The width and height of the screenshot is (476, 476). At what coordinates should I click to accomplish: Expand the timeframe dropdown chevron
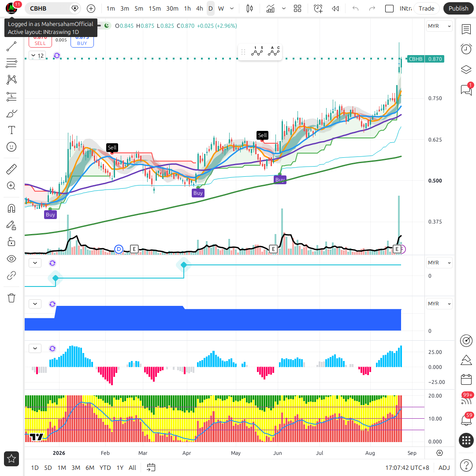232,8
